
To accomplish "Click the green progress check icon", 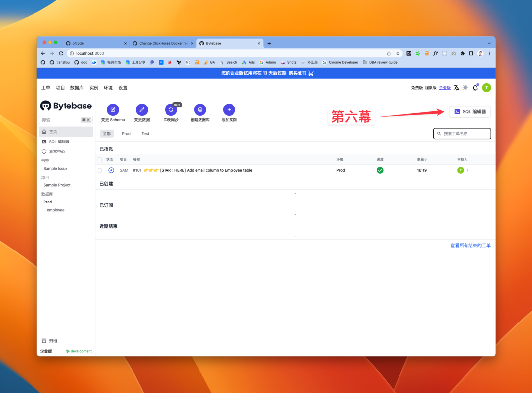I will [x=380, y=170].
